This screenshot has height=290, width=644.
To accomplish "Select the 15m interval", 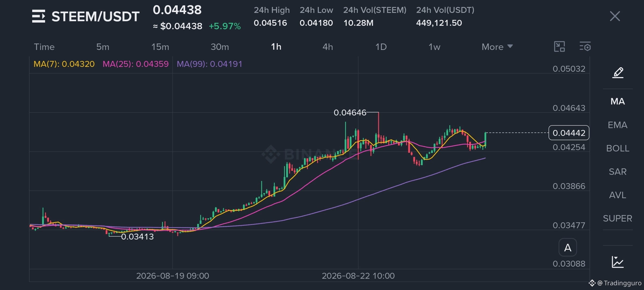I will pos(160,47).
